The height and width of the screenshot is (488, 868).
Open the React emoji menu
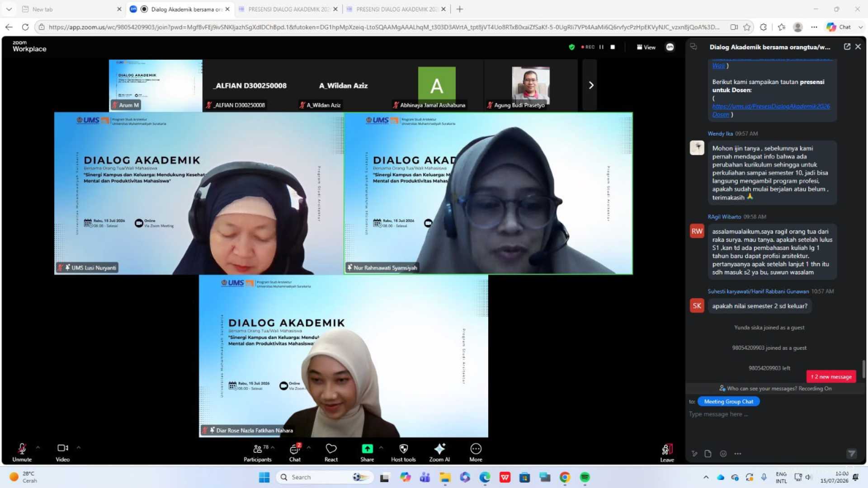pyautogui.click(x=331, y=452)
